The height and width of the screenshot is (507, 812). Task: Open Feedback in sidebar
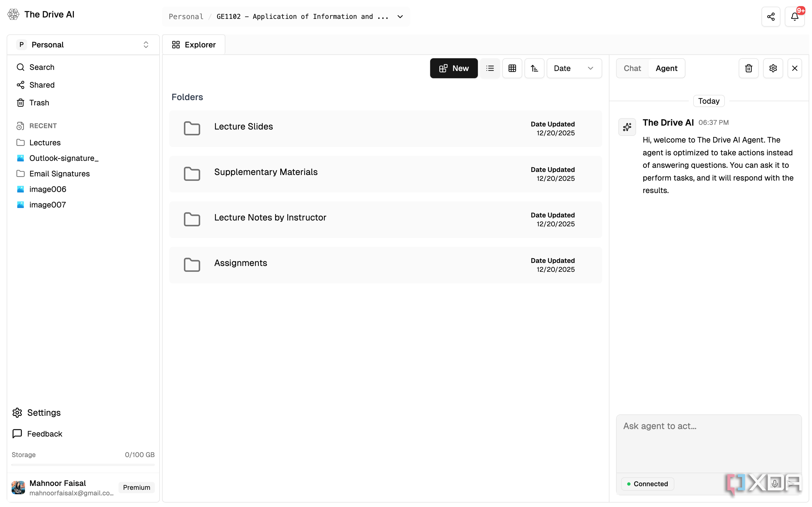tap(37, 434)
